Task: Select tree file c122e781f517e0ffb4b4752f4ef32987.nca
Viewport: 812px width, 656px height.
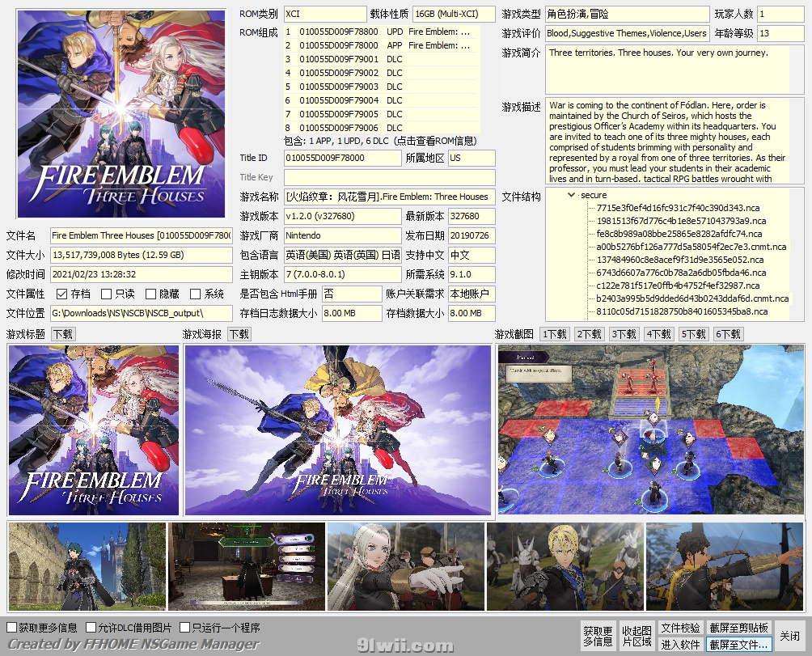Action: point(678,286)
